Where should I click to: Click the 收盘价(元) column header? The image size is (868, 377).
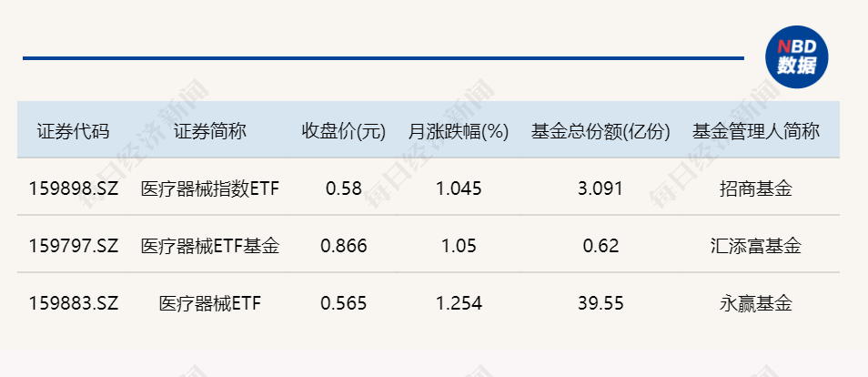coord(344,131)
